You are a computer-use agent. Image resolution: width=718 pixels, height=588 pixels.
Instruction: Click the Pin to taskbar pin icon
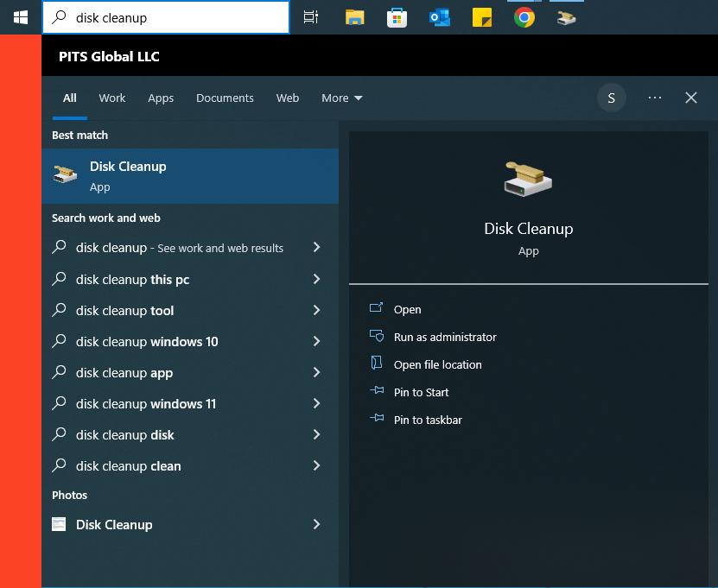tap(377, 418)
